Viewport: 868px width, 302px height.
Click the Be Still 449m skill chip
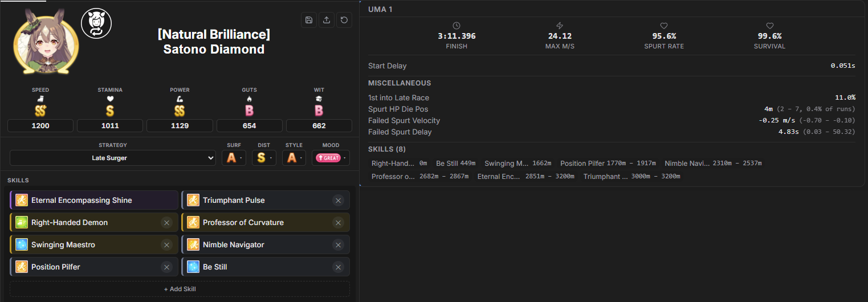[x=456, y=163]
